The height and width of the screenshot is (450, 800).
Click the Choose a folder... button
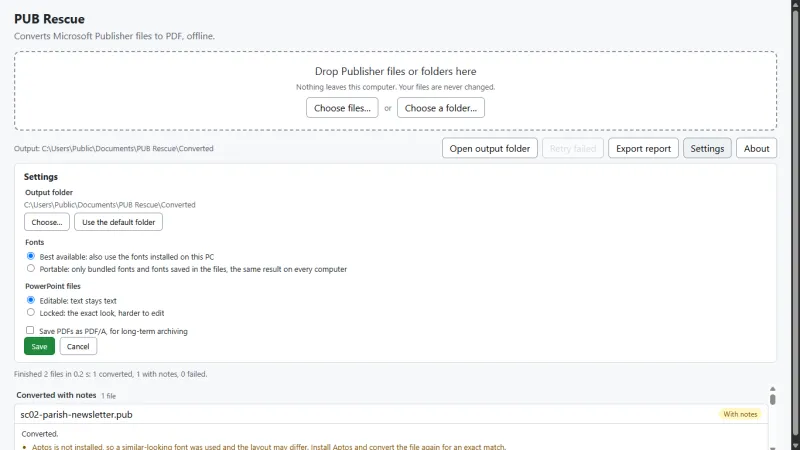tap(441, 108)
